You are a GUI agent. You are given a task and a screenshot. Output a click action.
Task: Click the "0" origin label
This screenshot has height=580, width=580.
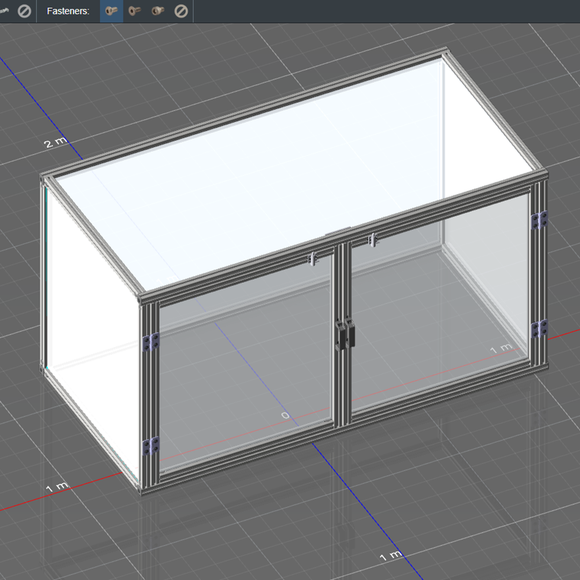tap(285, 415)
